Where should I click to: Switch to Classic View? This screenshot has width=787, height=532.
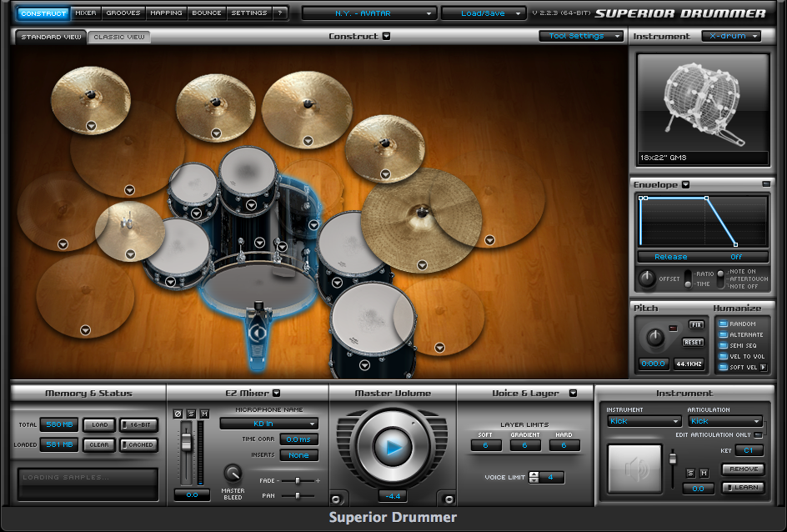tap(119, 38)
